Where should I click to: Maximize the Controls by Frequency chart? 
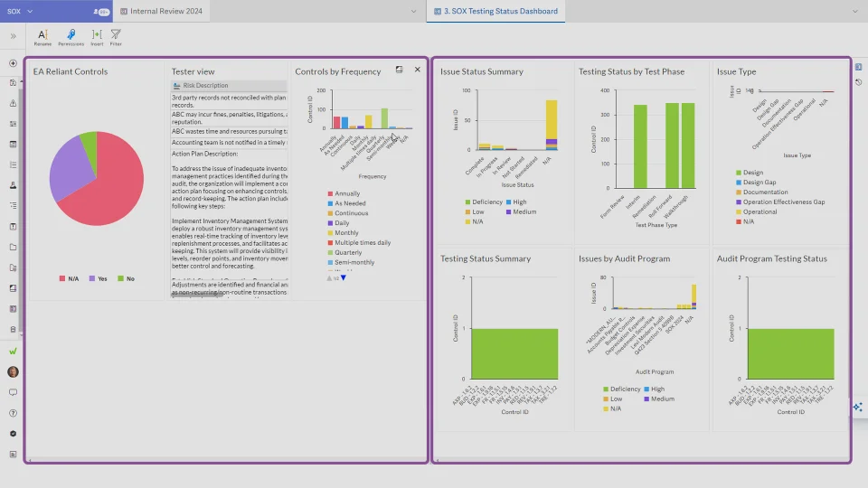point(399,70)
